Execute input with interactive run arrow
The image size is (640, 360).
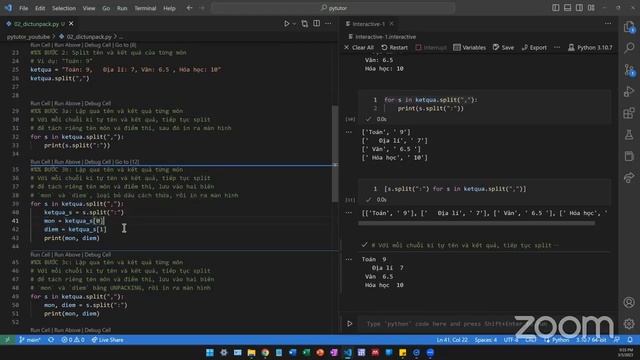[349, 324]
